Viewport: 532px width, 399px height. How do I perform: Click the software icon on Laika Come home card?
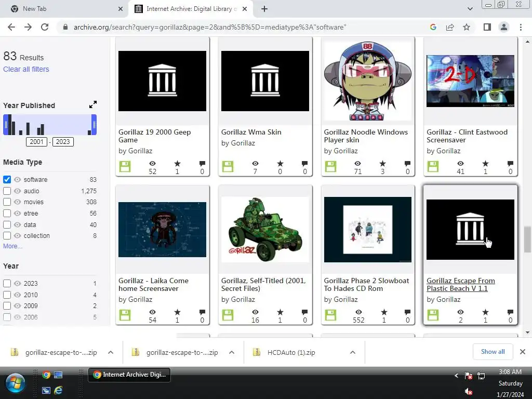click(x=125, y=315)
